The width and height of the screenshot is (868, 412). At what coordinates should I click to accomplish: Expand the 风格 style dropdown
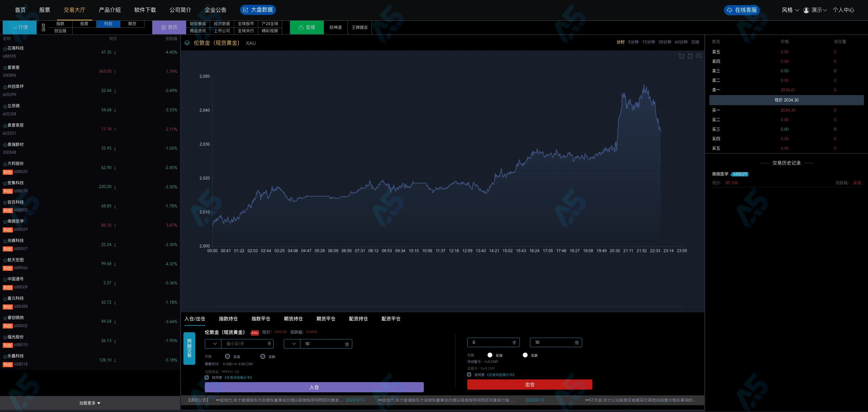tap(790, 10)
